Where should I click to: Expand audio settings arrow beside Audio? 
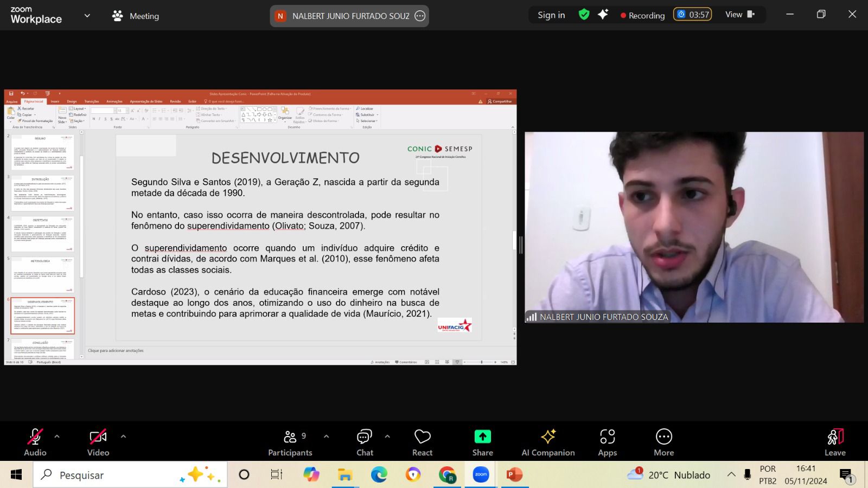57,436
